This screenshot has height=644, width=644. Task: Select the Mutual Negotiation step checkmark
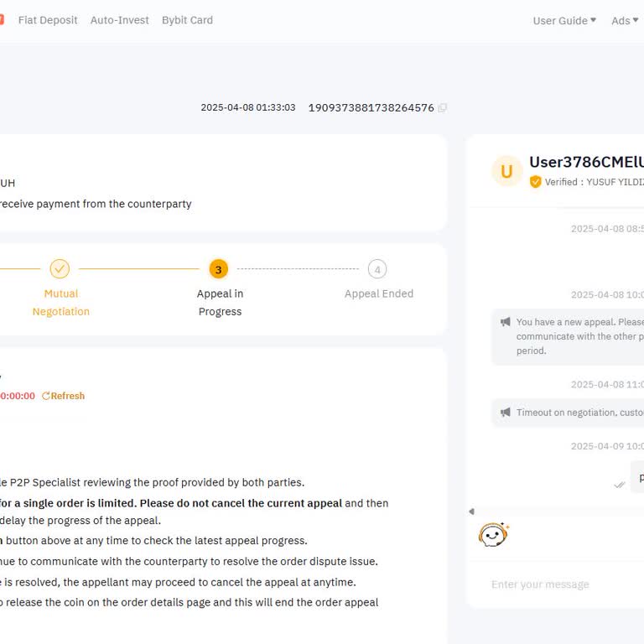60,269
